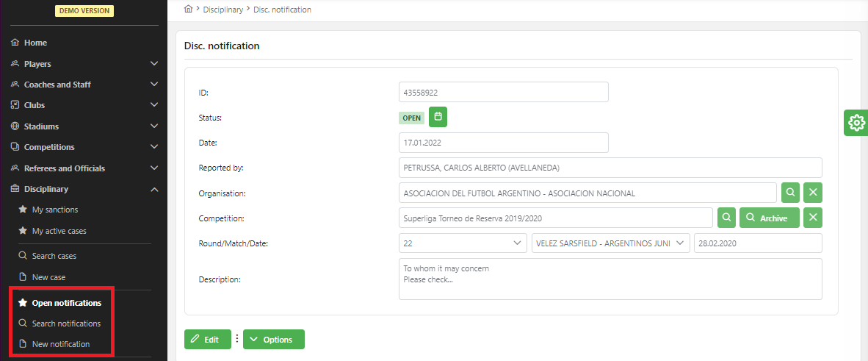
Task: Open the Options dropdown button
Action: (273, 339)
